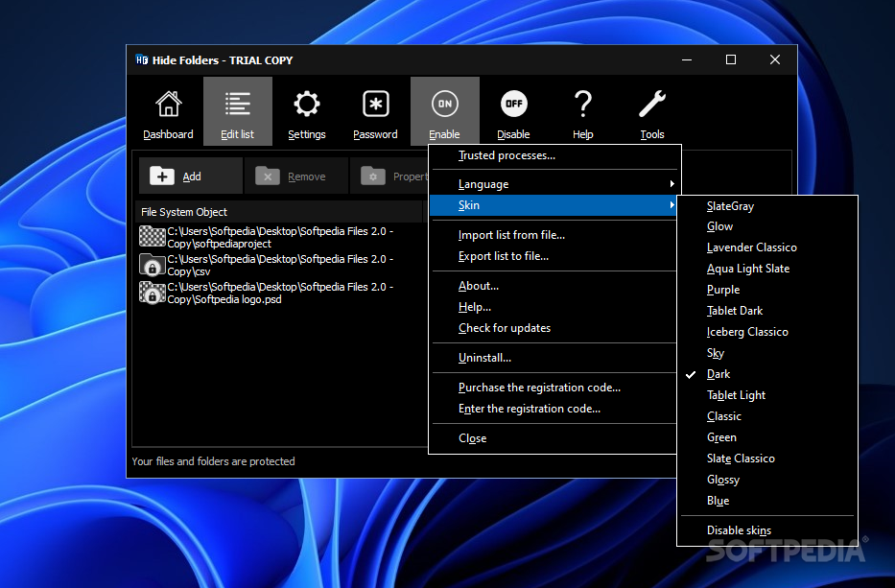Click the Softpedia logo.psd locked icon

click(153, 293)
